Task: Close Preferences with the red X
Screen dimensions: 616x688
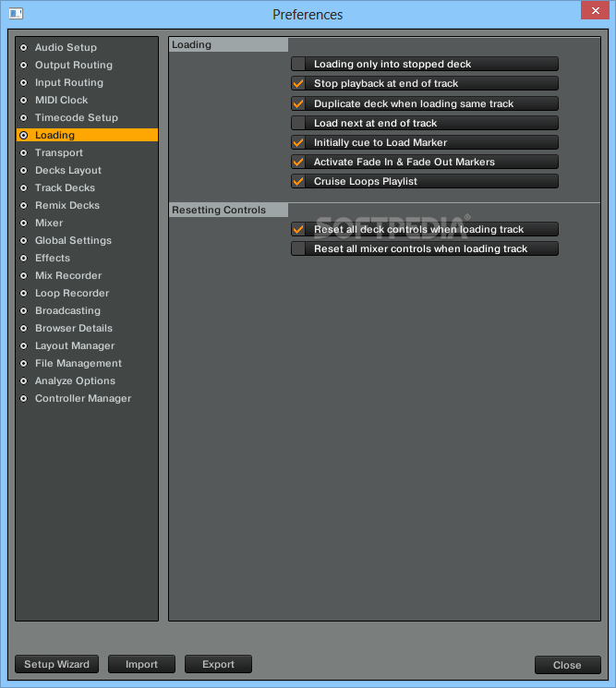Action: pyautogui.click(x=595, y=10)
